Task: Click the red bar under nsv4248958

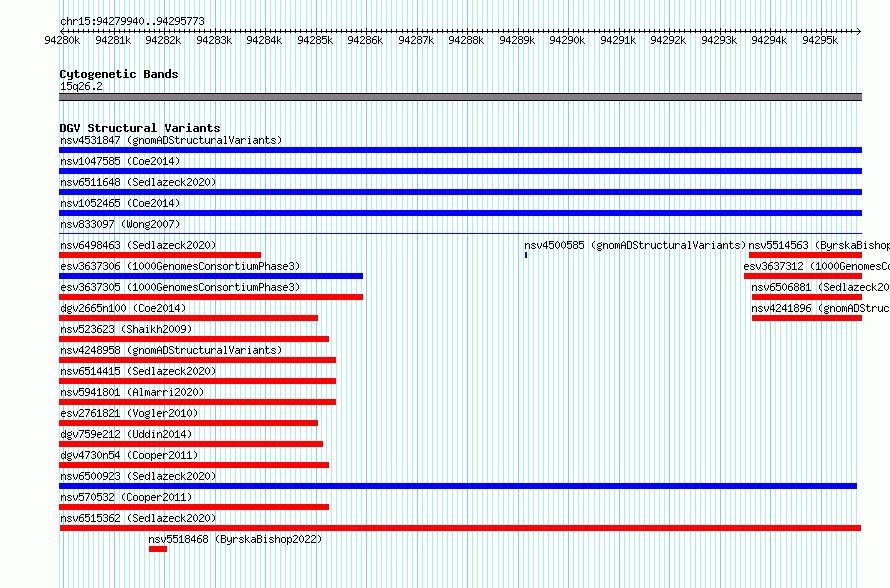Action: (x=198, y=360)
